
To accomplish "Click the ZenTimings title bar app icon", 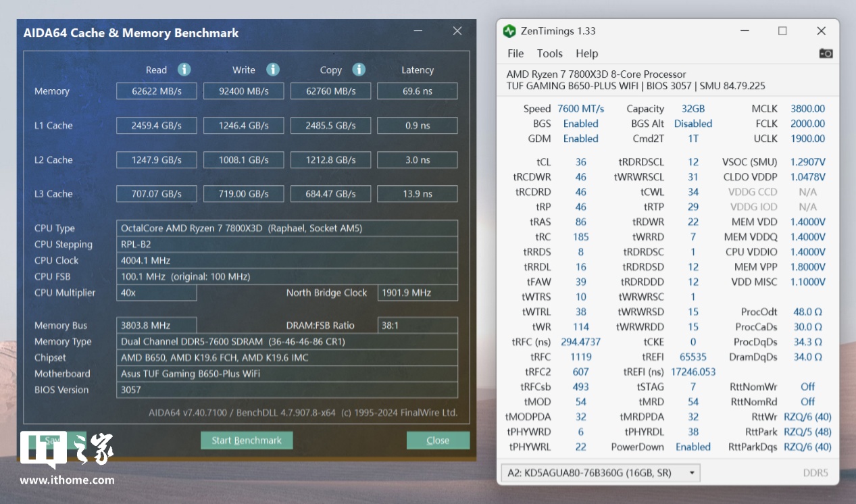I will (509, 31).
